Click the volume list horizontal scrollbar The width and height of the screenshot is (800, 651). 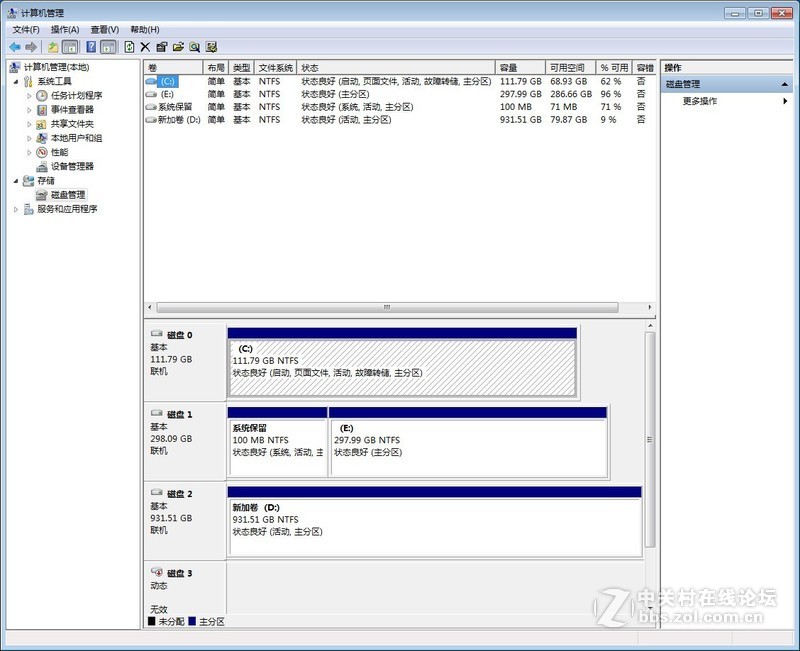[x=388, y=307]
